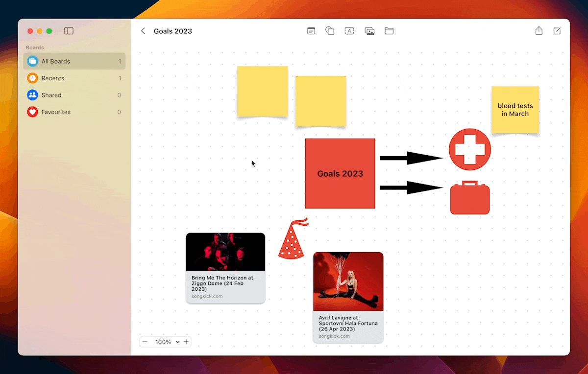Viewport: 588px width, 374px height.
Task: Add a text box tool
Action: tap(349, 31)
